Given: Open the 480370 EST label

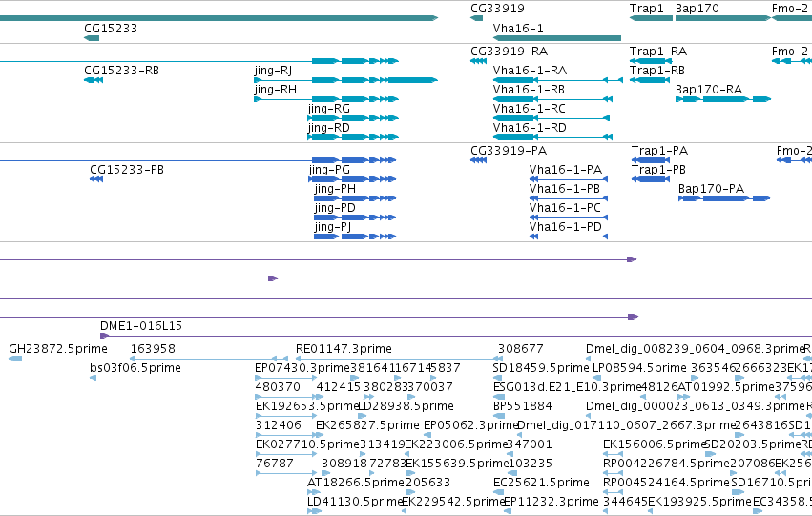Looking at the screenshot, I should tap(278, 387).
